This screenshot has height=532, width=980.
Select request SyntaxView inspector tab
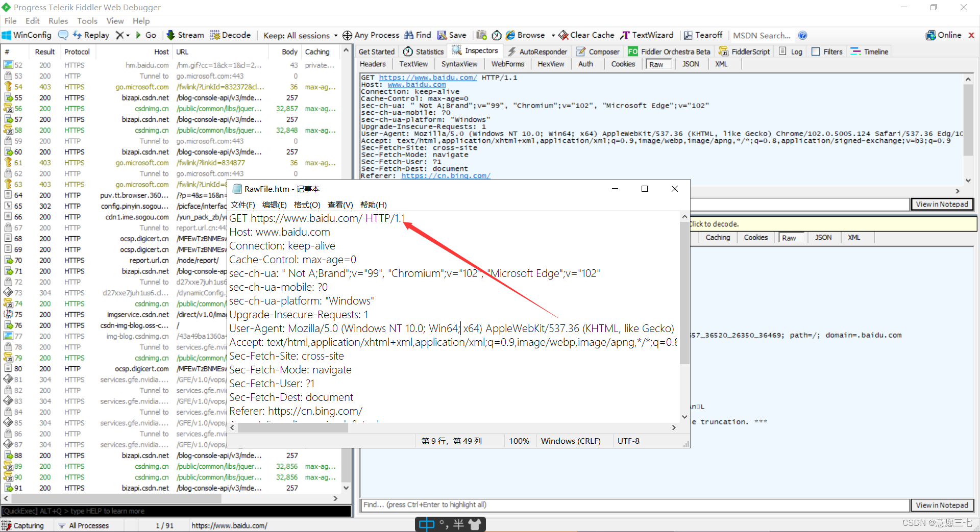point(459,64)
